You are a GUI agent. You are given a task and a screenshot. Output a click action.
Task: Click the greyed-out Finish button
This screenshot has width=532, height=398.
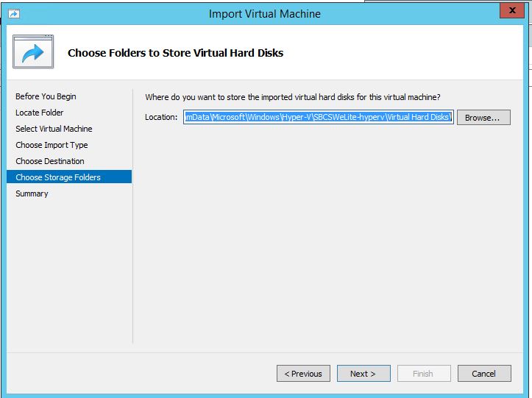(423, 374)
